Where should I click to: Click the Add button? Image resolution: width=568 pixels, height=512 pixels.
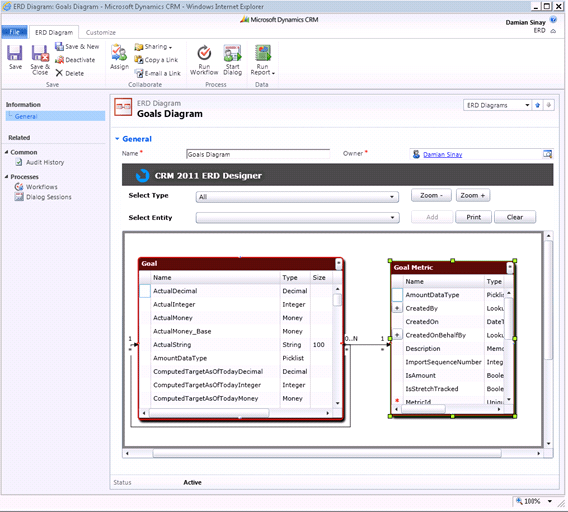pyautogui.click(x=432, y=217)
